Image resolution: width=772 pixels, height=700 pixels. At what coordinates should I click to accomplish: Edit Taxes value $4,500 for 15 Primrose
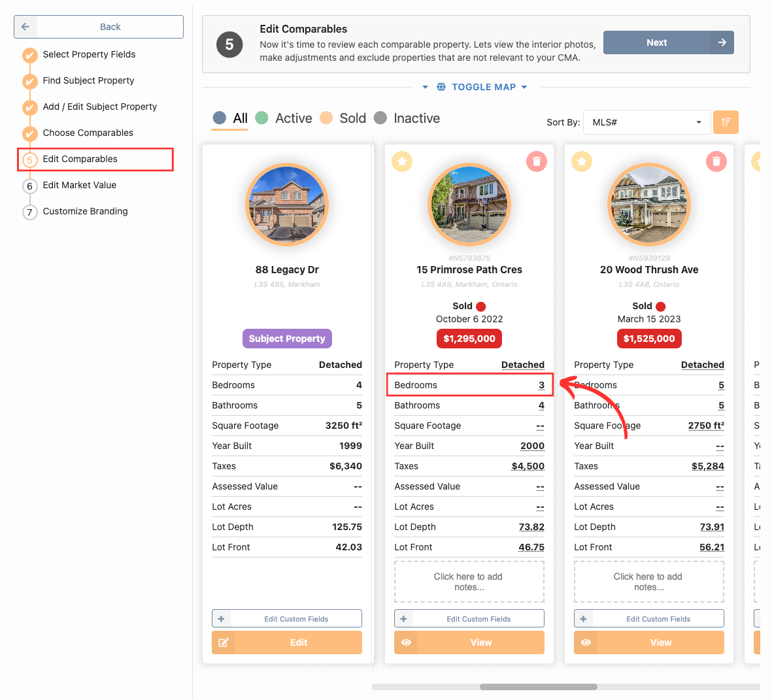(x=528, y=466)
